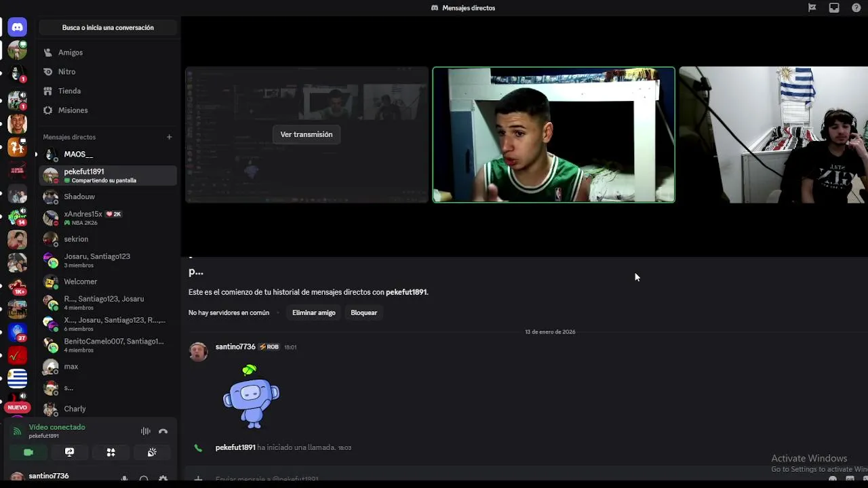
Task: Open the blue globe server with 37 badge
Action: [x=18, y=333]
